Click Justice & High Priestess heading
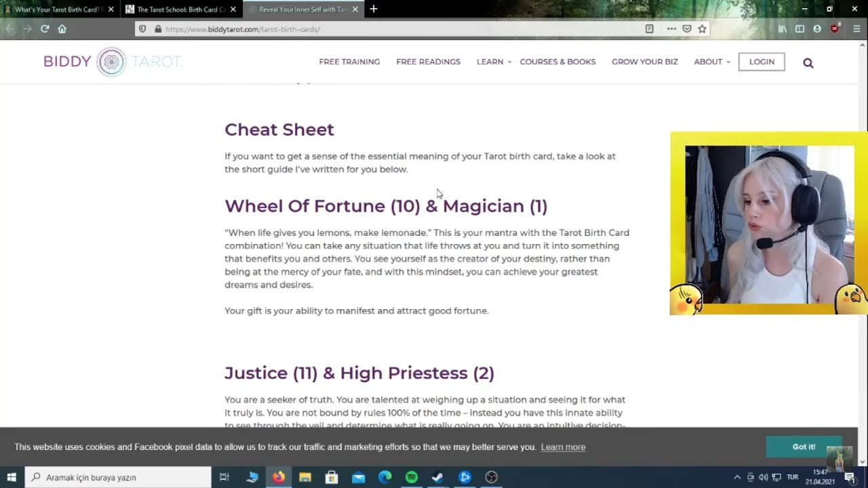Viewport: 868px width, 488px height. pyautogui.click(x=359, y=373)
